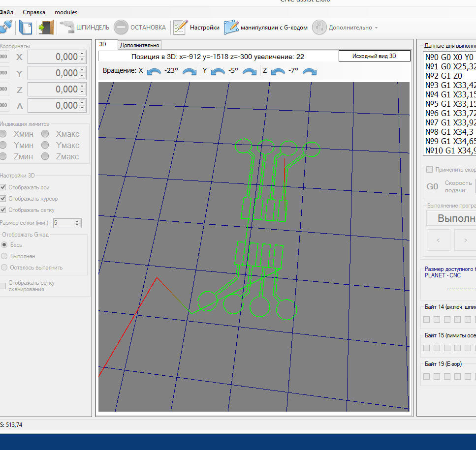This screenshot has width=476, height=450.
Task: Open the modules menu
Action: [x=66, y=12]
